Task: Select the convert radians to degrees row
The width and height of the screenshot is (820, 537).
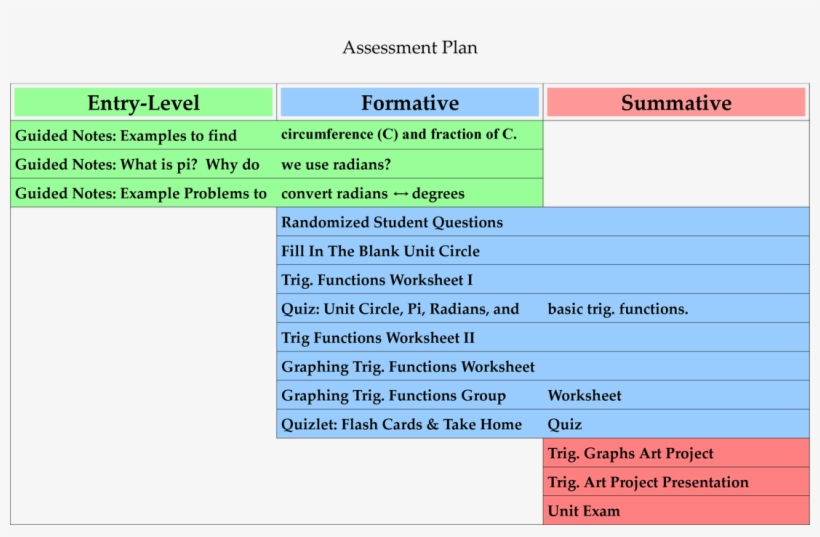Action: point(277,193)
